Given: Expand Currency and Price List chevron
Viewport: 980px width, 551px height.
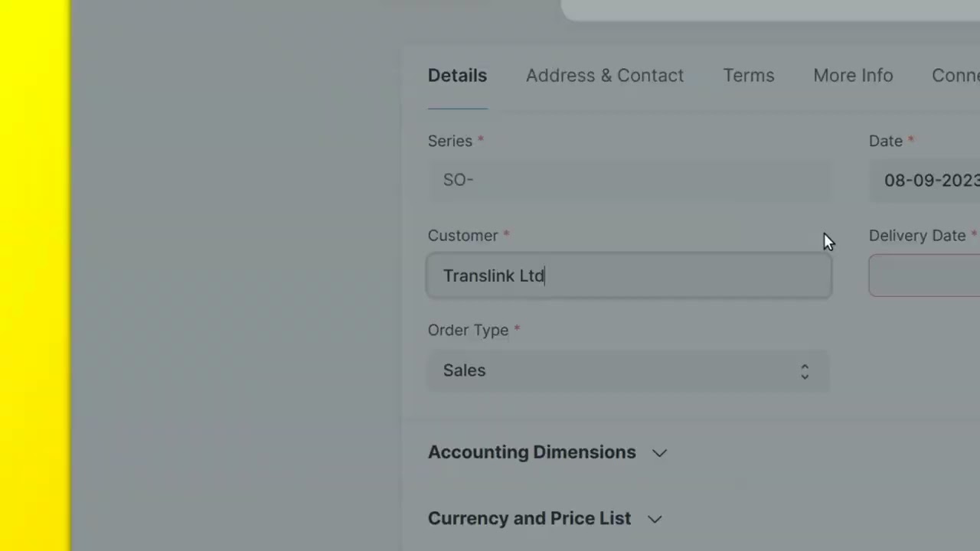Looking at the screenshot, I should [x=655, y=519].
